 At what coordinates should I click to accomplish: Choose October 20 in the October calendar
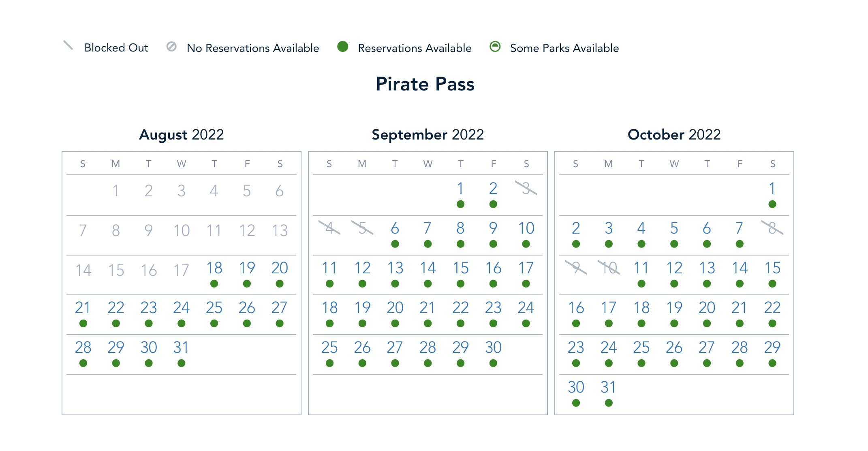click(707, 308)
